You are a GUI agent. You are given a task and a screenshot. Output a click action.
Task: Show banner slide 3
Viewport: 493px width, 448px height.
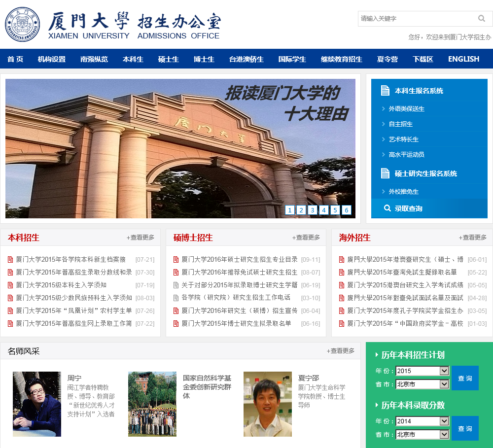313,210
